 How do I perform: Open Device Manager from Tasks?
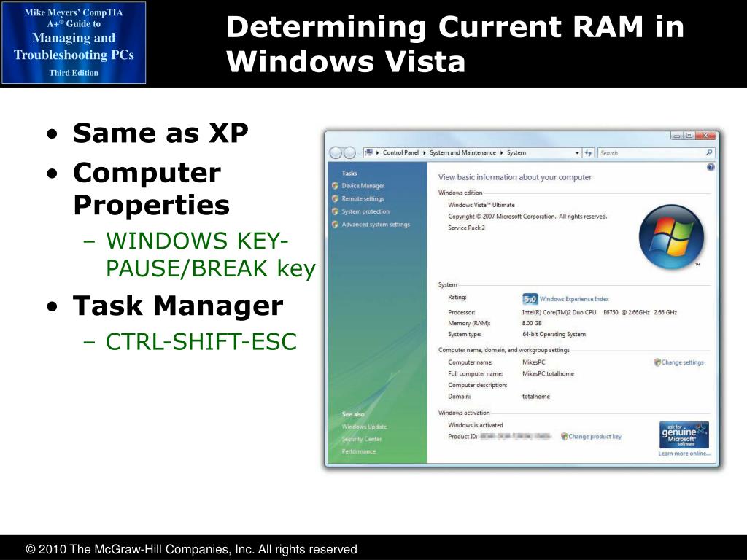(363, 186)
